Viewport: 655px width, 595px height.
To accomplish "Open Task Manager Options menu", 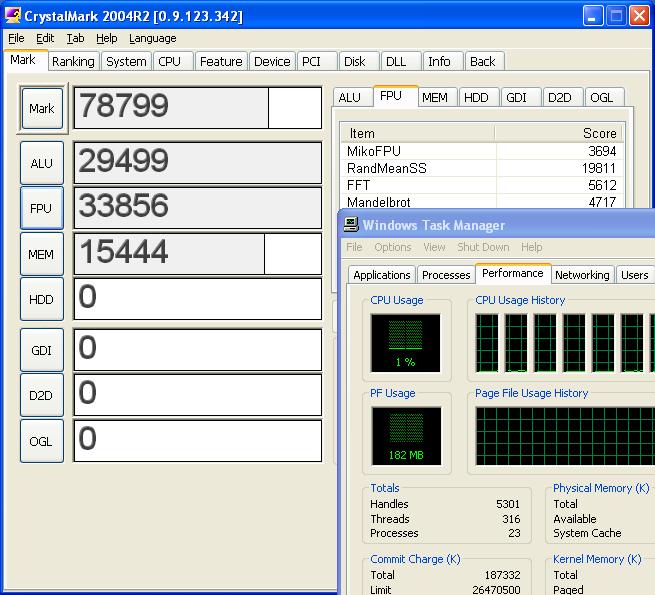I will point(393,247).
